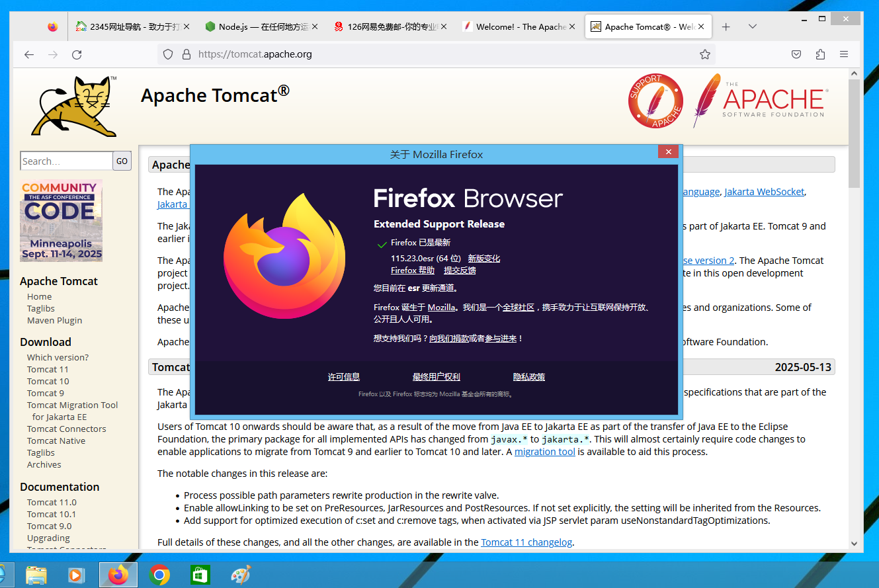Viewport: 879px width, 588px height.
Task: Open Tomcat 9 download link
Action: [46, 393]
